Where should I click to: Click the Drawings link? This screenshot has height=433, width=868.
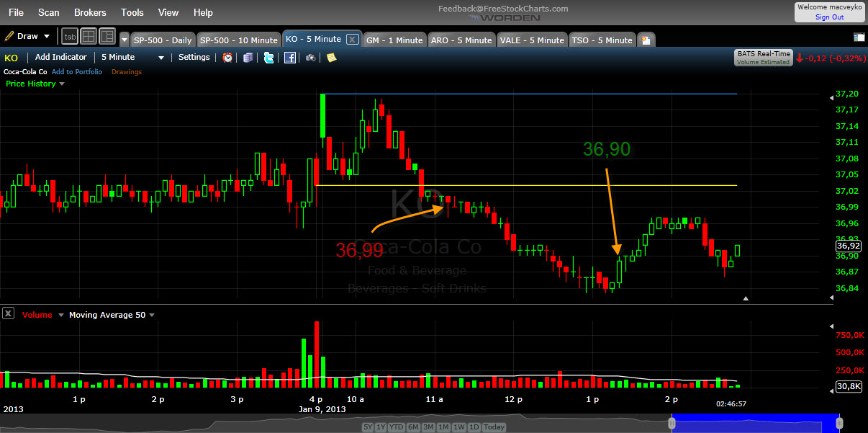(x=127, y=72)
